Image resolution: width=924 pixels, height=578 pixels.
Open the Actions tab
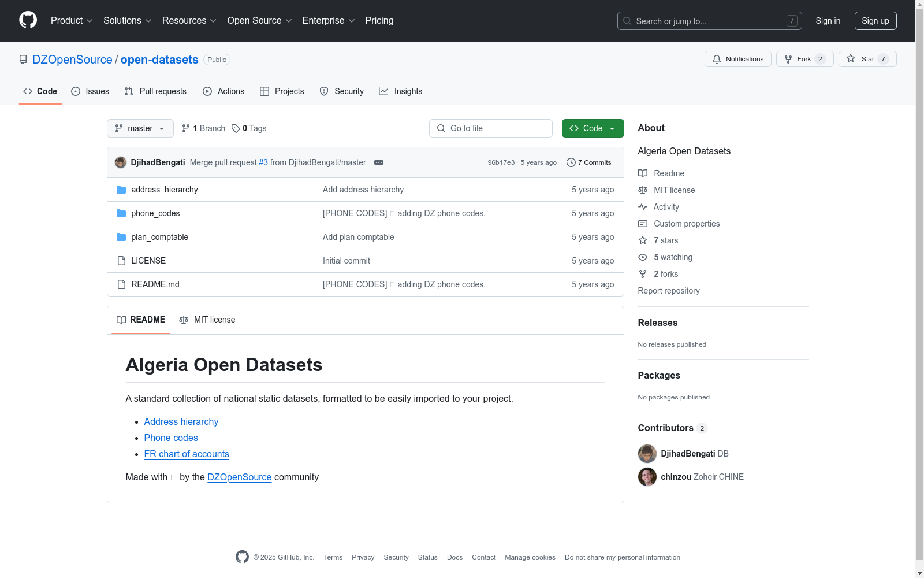tap(223, 91)
